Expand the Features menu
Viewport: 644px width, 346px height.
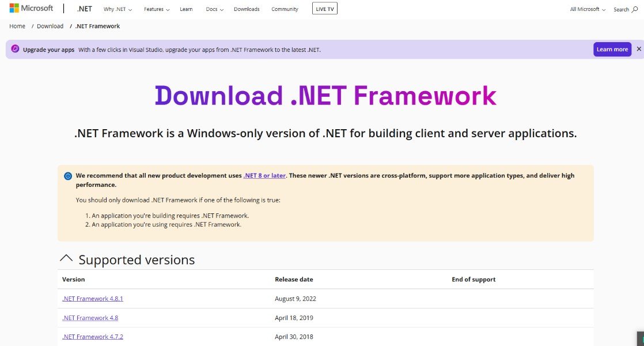[x=157, y=9]
